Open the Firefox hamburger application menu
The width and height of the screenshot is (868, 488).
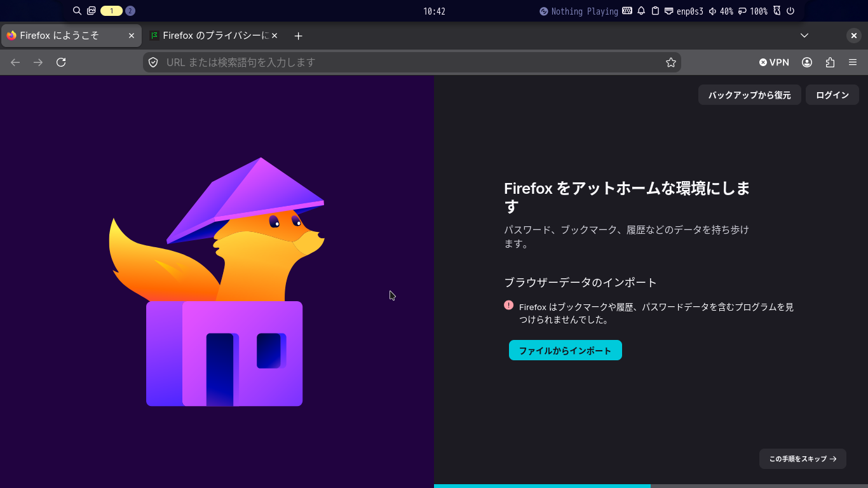853,62
